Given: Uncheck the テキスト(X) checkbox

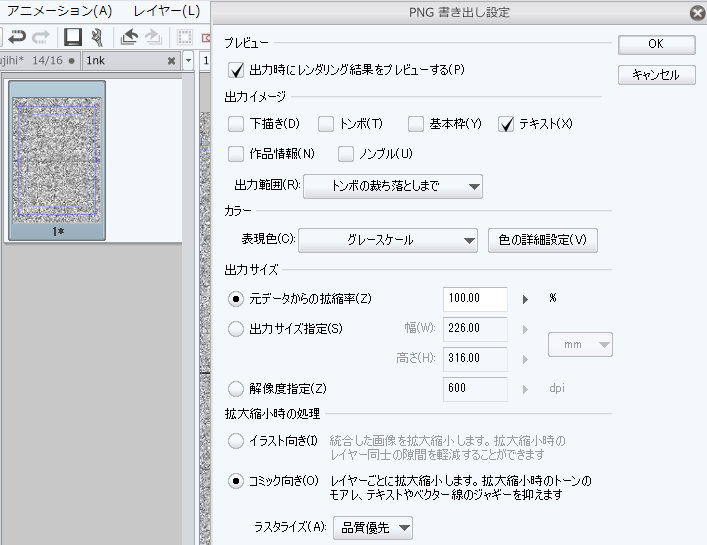Looking at the screenshot, I should tap(506, 124).
